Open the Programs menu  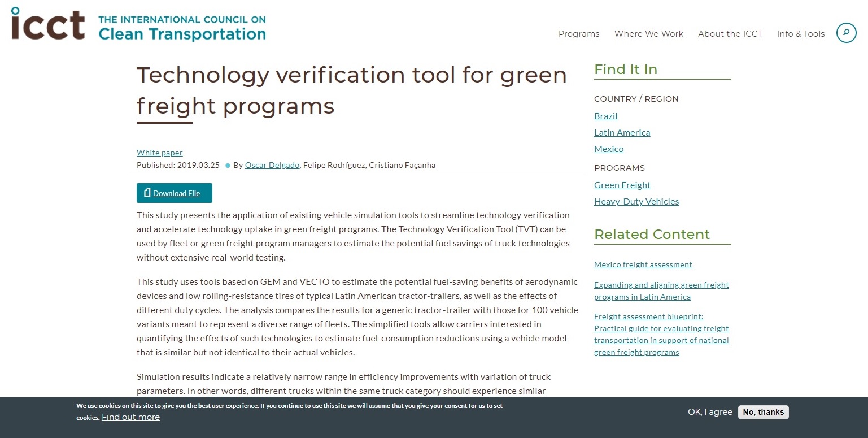579,34
